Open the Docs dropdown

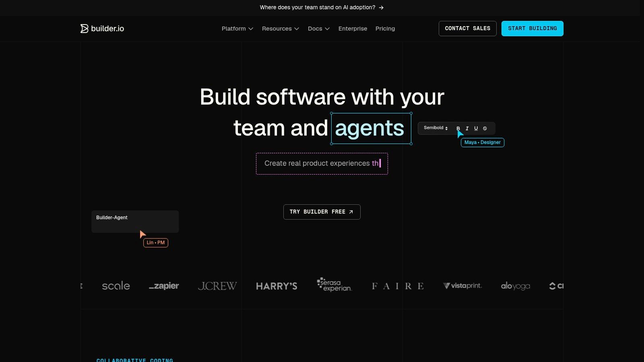pos(319,29)
